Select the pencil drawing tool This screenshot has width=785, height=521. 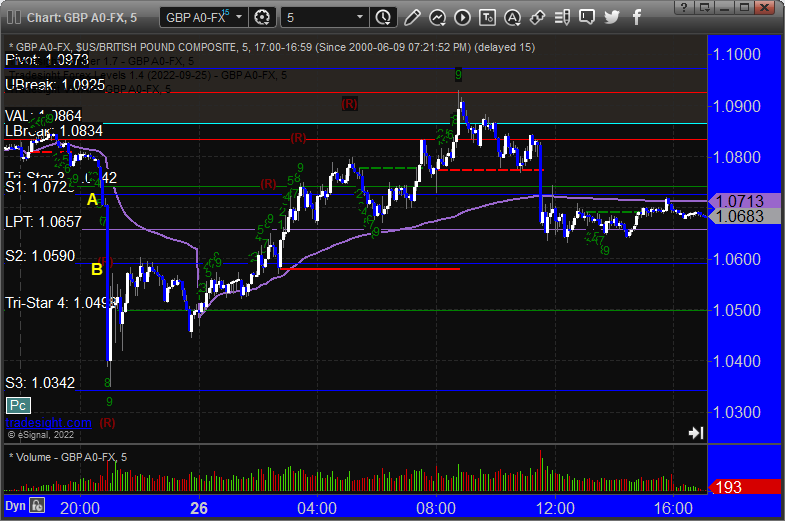(x=412, y=18)
